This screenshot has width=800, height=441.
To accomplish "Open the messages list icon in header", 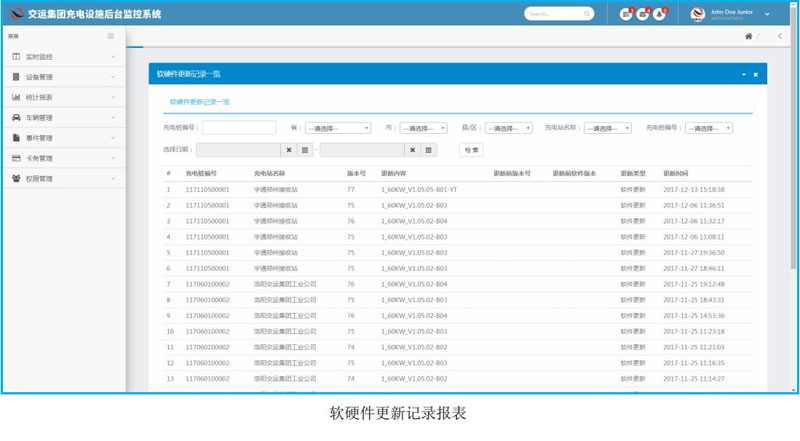I will pyautogui.click(x=625, y=14).
